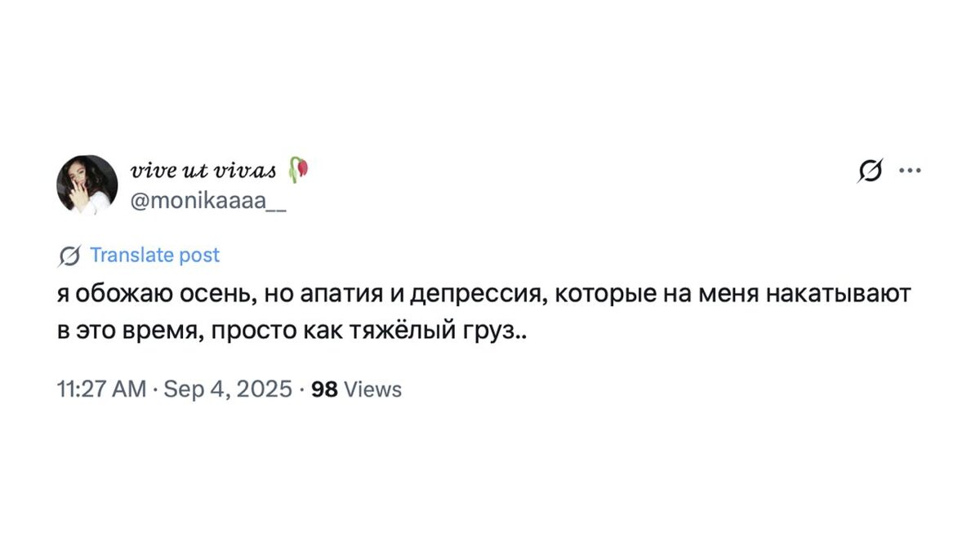Expand post options via the ellipsis menu
980x551 pixels.
click(x=911, y=170)
